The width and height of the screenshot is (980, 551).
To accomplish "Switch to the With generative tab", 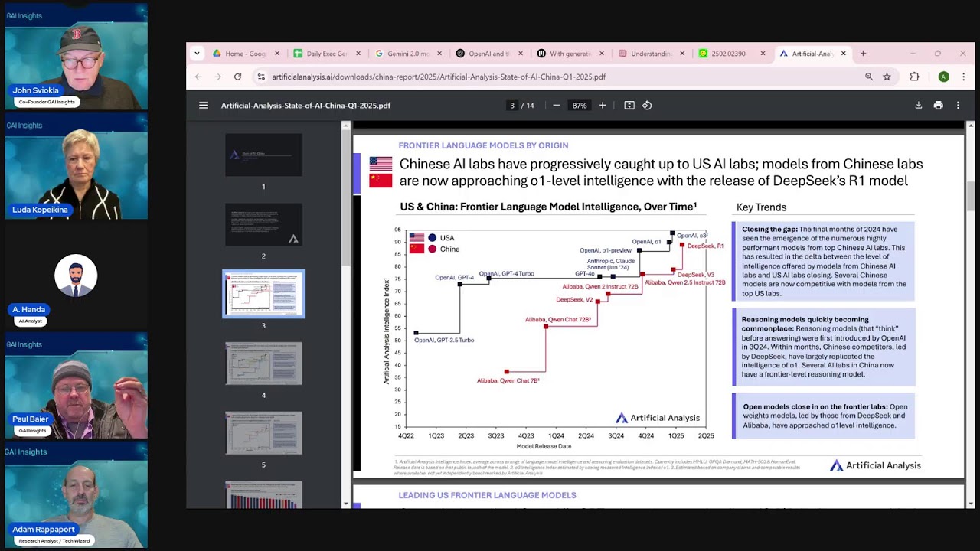I will coord(570,54).
